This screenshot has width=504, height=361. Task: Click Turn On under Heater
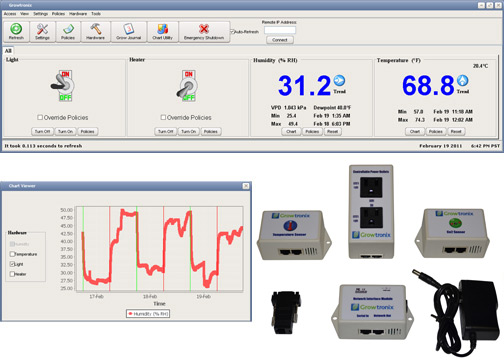coord(189,131)
